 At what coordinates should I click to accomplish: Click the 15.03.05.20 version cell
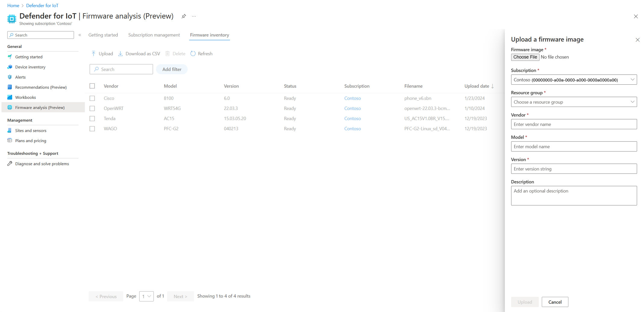pos(235,119)
